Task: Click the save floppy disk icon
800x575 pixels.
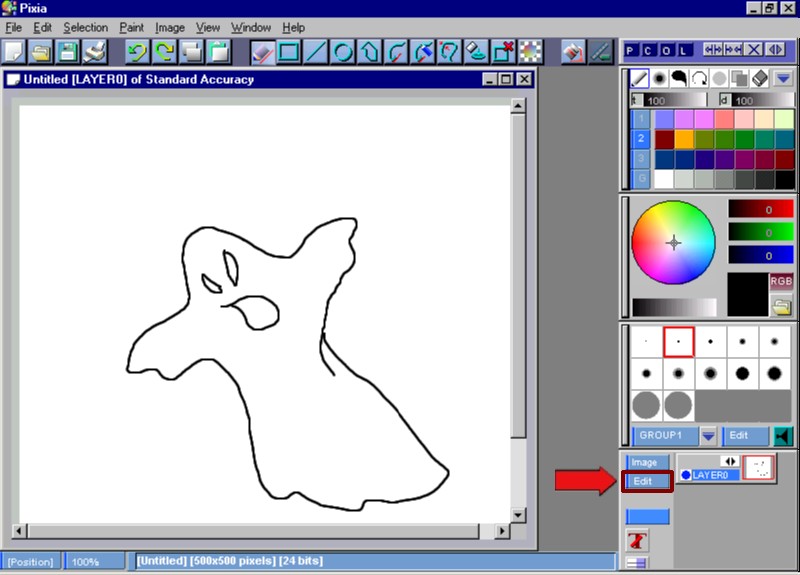Action: click(68, 51)
